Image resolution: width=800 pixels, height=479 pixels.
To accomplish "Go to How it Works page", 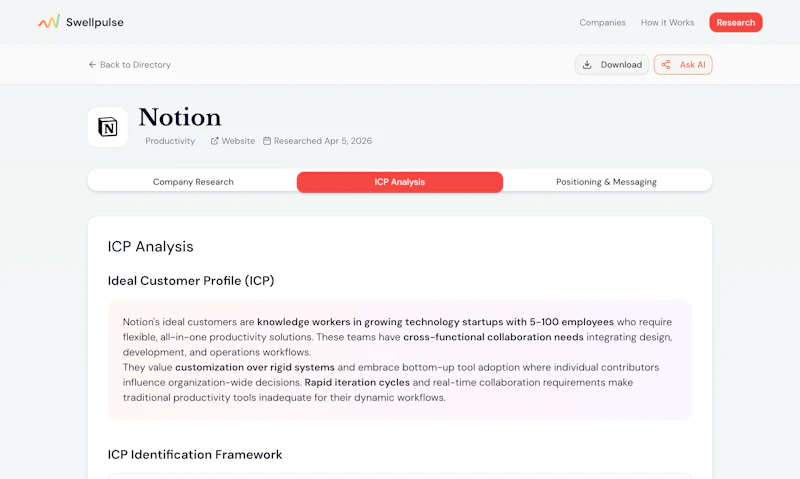I will tap(667, 22).
